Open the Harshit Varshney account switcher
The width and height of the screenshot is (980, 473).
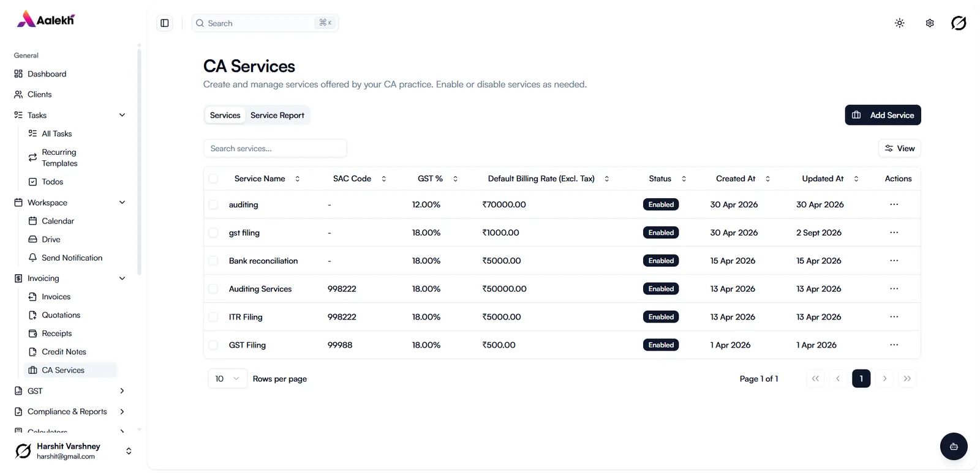point(73,451)
